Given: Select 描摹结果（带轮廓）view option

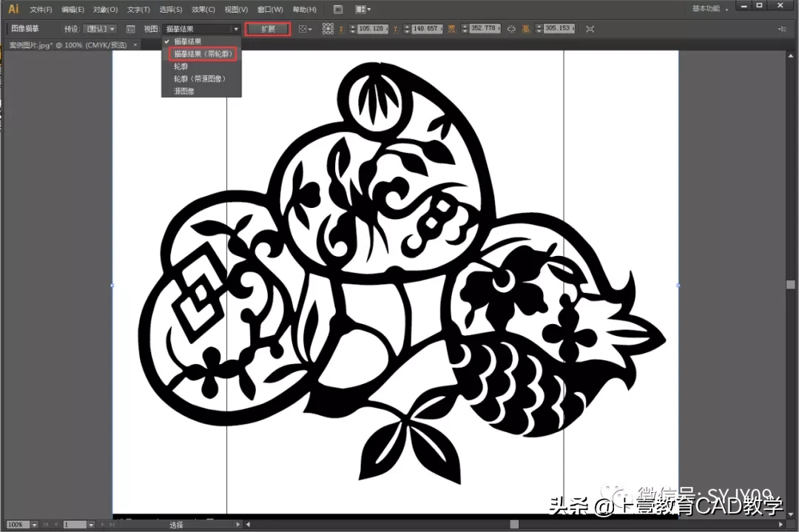Looking at the screenshot, I should pyautogui.click(x=203, y=53).
